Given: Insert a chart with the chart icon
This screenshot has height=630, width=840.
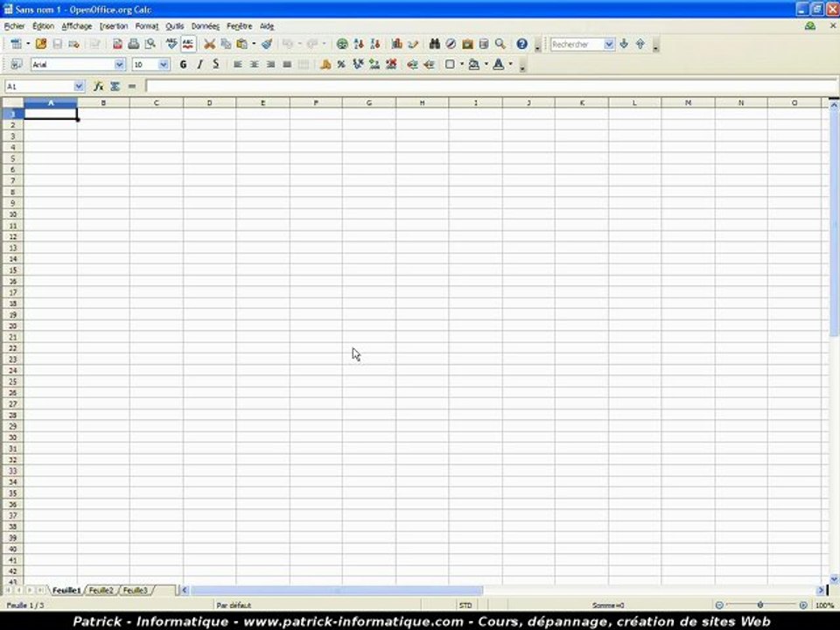Looking at the screenshot, I should point(396,44).
